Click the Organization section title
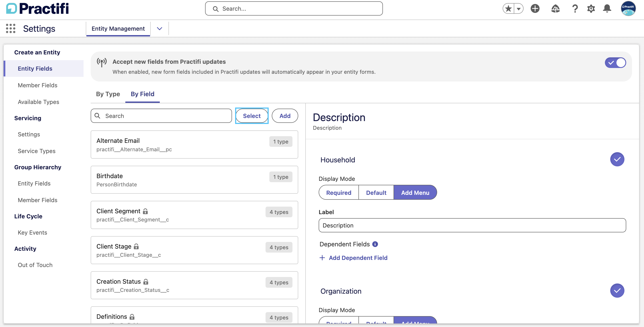 (341, 291)
